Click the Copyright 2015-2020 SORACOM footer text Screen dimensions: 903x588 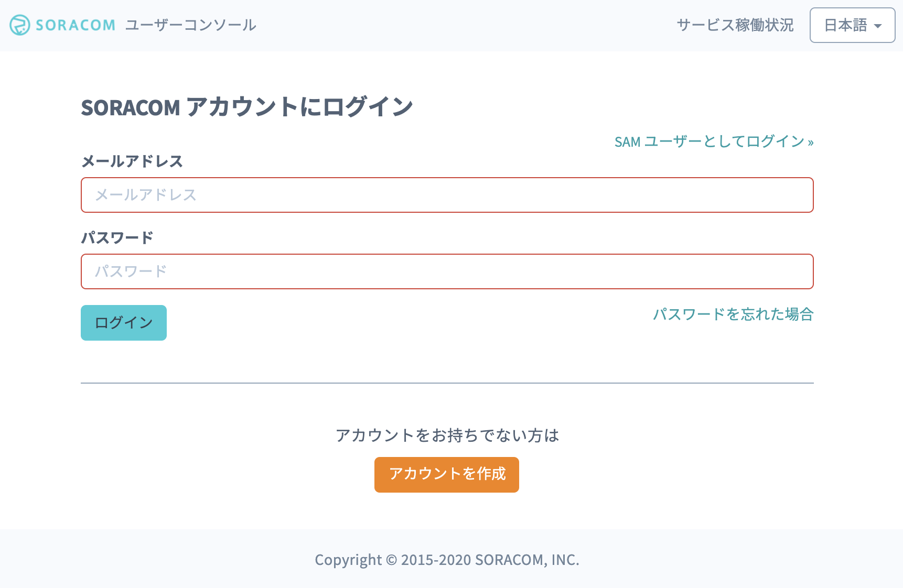point(447,560)
